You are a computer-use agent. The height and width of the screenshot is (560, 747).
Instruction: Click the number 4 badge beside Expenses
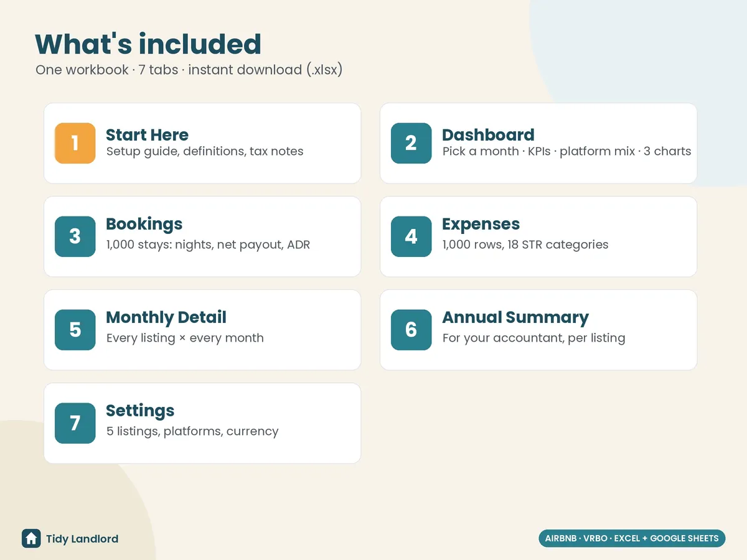[411, 236]
